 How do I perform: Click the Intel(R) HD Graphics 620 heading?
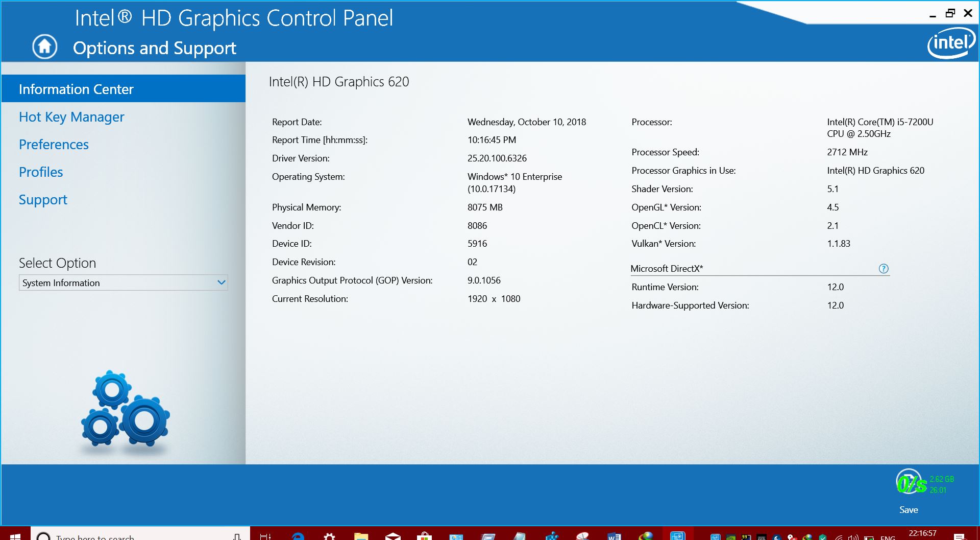(339, 82)
